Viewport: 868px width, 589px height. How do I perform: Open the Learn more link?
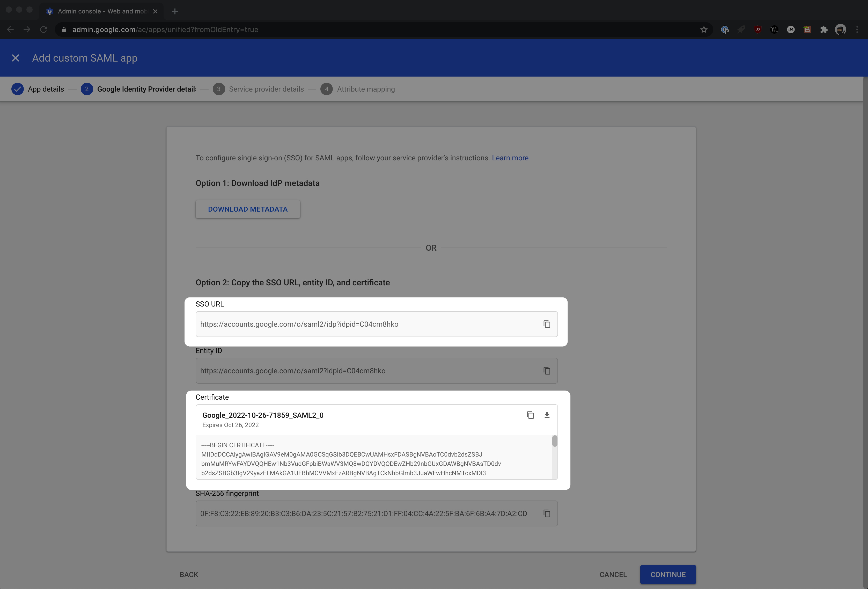pyautogui.click(x=510, y=158)
